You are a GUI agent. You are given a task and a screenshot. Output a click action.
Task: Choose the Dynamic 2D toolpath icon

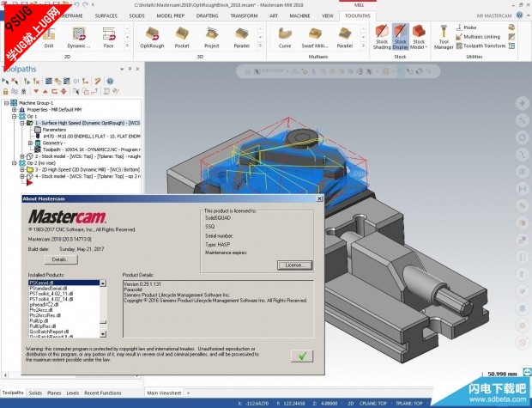coord(79,37)
